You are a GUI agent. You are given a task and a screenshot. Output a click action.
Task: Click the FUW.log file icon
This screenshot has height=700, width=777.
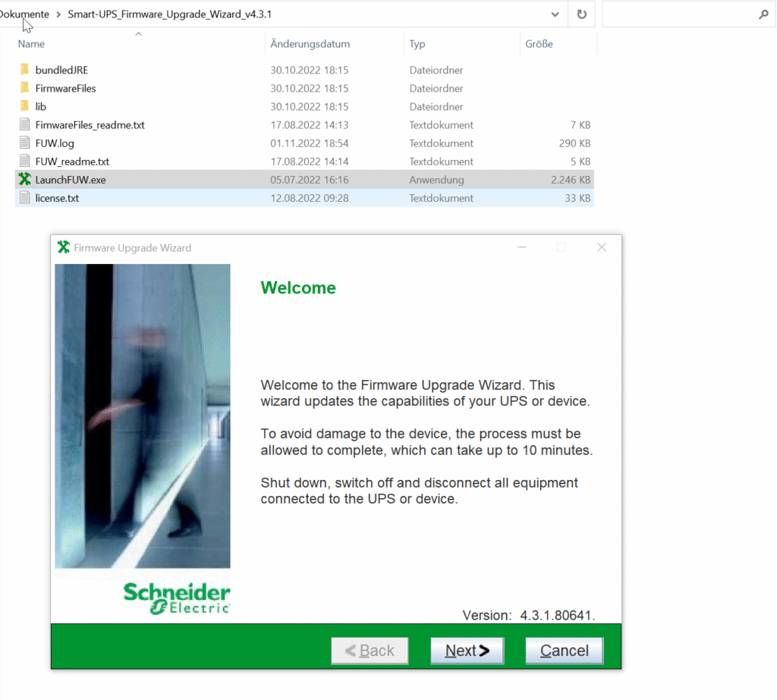(x=24, y=143)
